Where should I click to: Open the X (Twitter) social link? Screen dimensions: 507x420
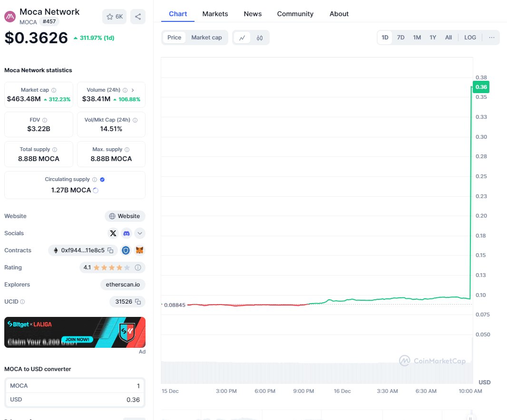113,233
